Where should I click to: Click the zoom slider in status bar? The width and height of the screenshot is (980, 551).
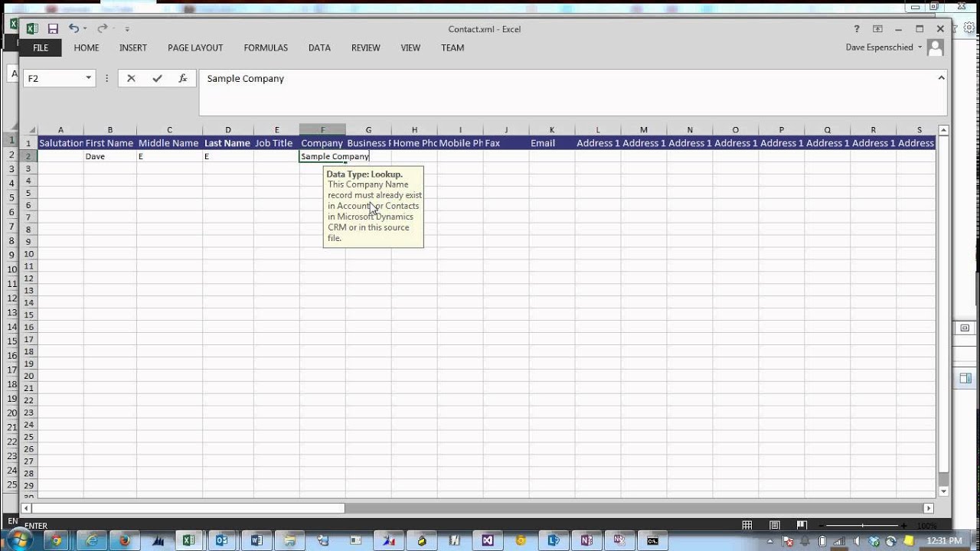pyautogui.click(x=864, y=526)
